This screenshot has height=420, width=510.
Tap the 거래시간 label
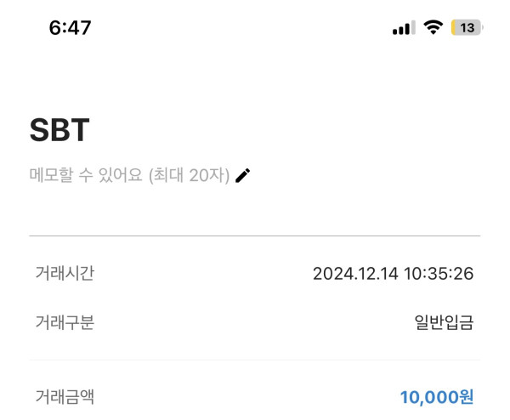[x=65, y=273]
